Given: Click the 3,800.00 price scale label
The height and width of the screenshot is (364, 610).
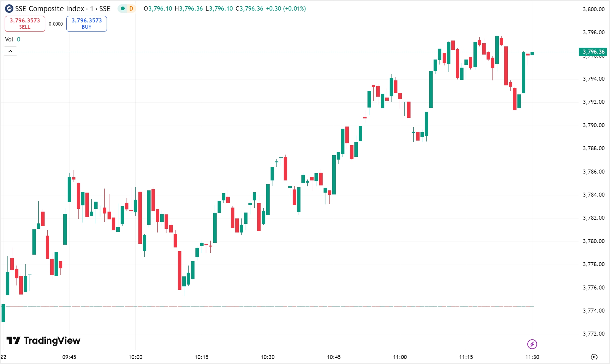Looking at the screenshot, I should 593,9.
